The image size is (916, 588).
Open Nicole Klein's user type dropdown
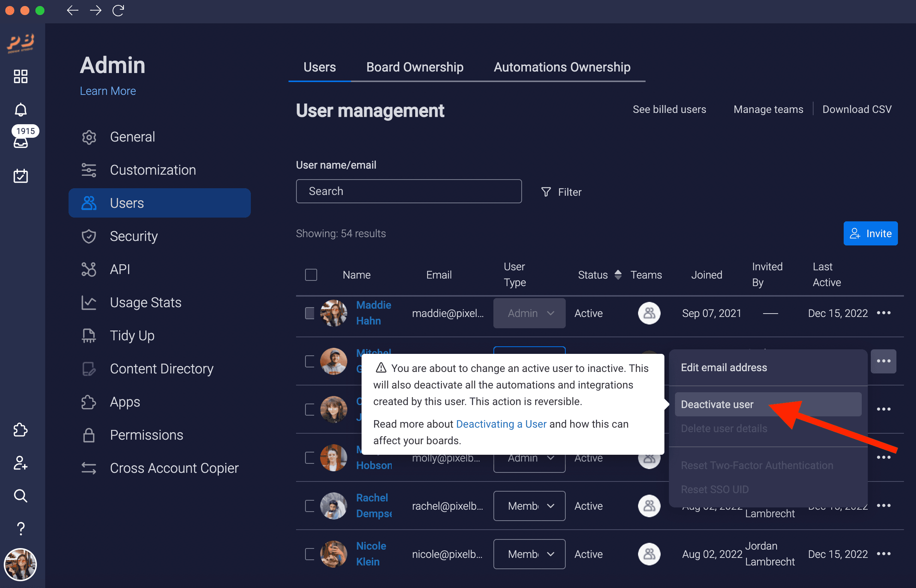pyautogui.click(x=529, y=554)
